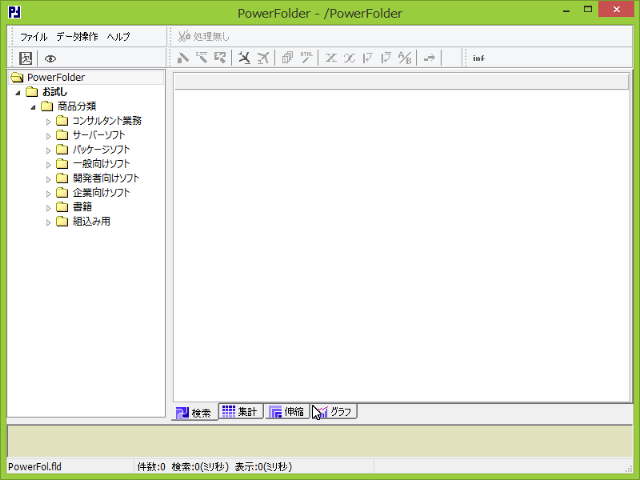Switch to the 集計 tab
The height and width of the screenshot is (480, 640).
click(240, 411)
